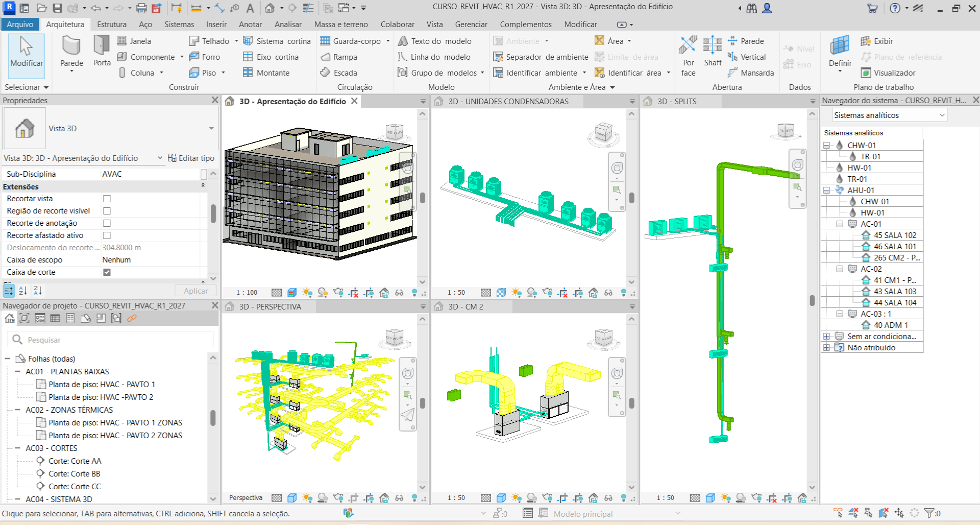Open the Perspectiva view scale button

pos(246,498)
